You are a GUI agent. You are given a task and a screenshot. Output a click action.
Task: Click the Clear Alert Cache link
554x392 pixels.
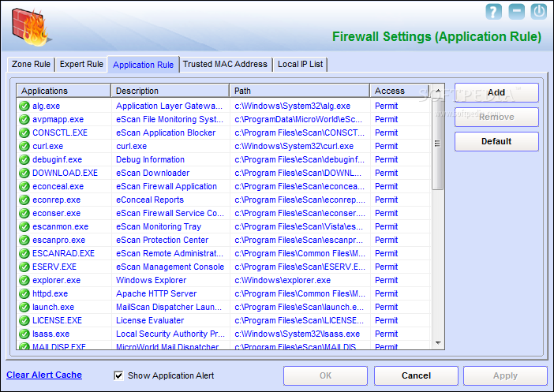tap(44, 375)
